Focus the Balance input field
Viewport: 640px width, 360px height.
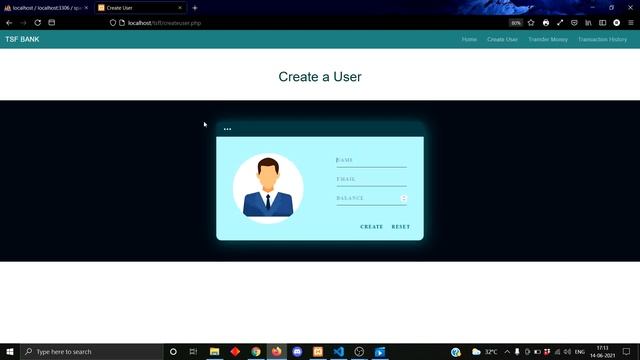coord(371,198)
